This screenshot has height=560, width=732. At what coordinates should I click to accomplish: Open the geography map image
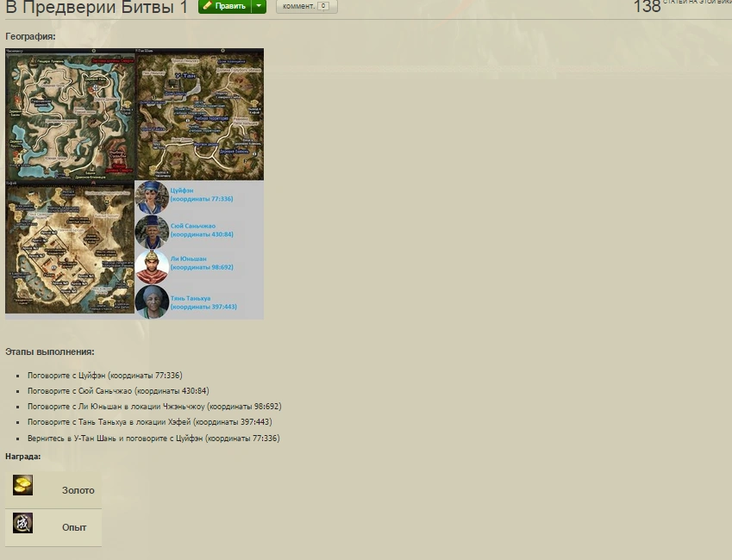(x=135, y=184)
